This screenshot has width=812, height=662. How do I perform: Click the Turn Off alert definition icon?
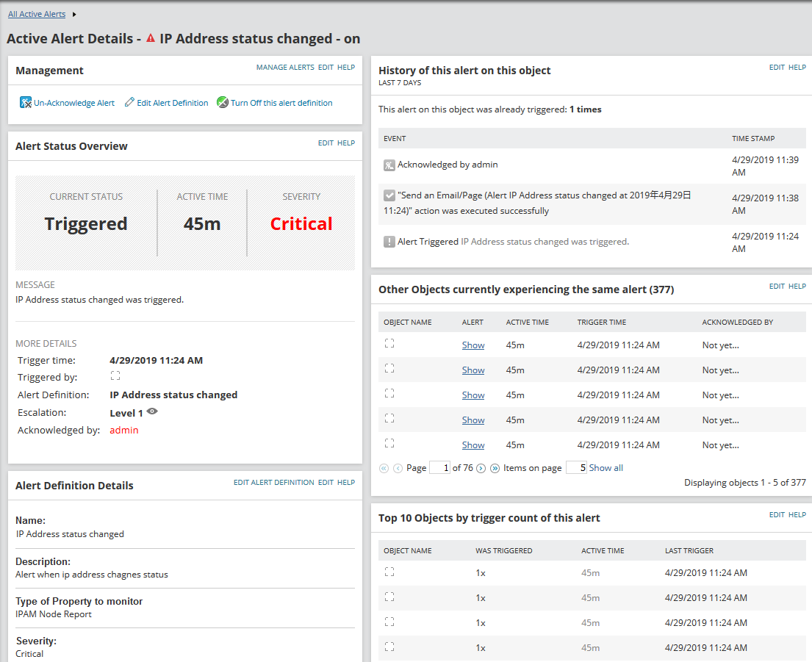pyautogui.click(x=222, y=102)
